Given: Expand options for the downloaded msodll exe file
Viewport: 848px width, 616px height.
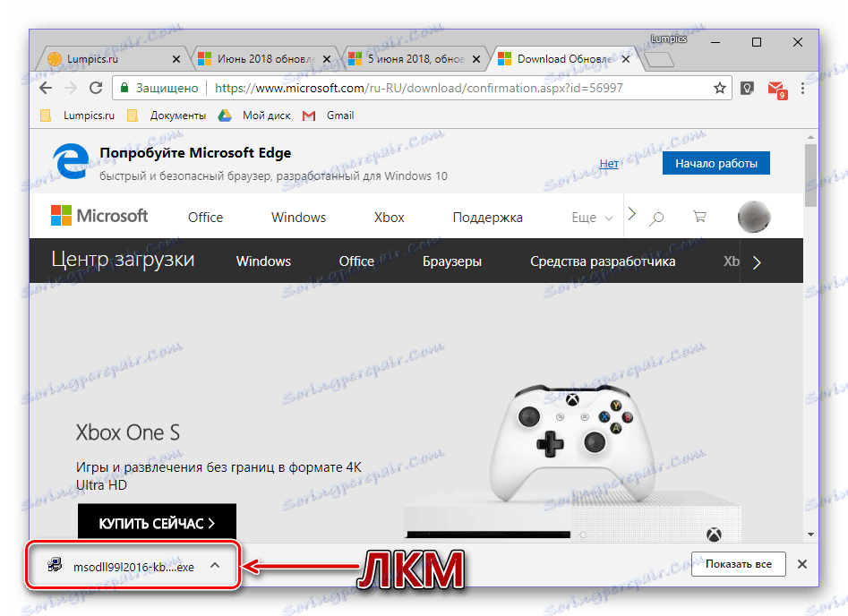Looking at the screenshot, I should click(x=214, y=565).
